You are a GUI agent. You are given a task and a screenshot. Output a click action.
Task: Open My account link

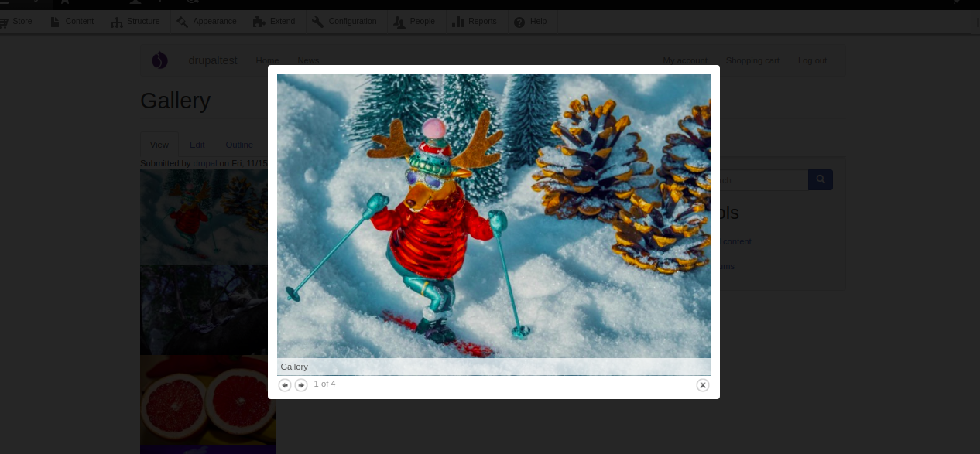pos(685,60)
